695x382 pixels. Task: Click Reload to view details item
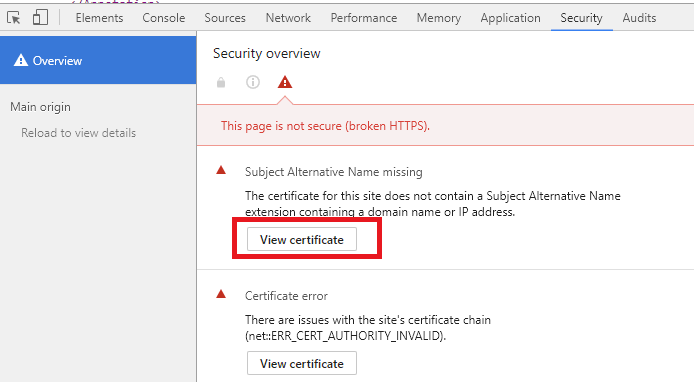[78, 133]
